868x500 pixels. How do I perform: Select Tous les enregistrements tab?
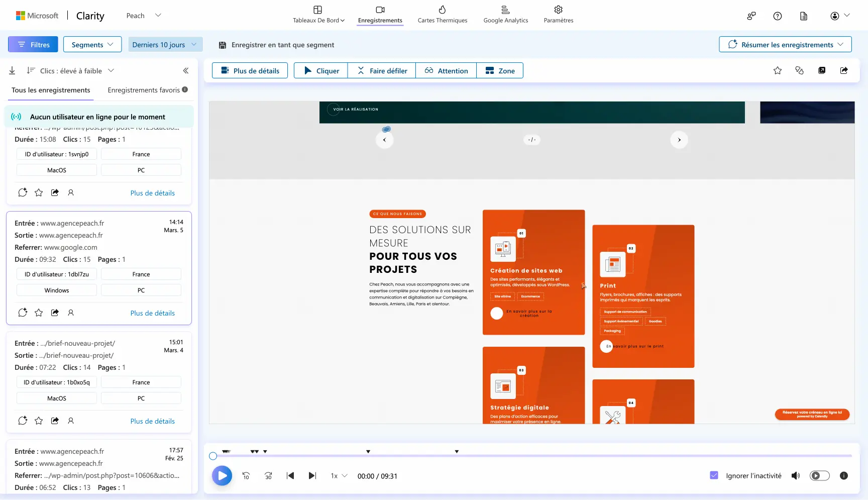pyautogui.click(x=51, y=90)
